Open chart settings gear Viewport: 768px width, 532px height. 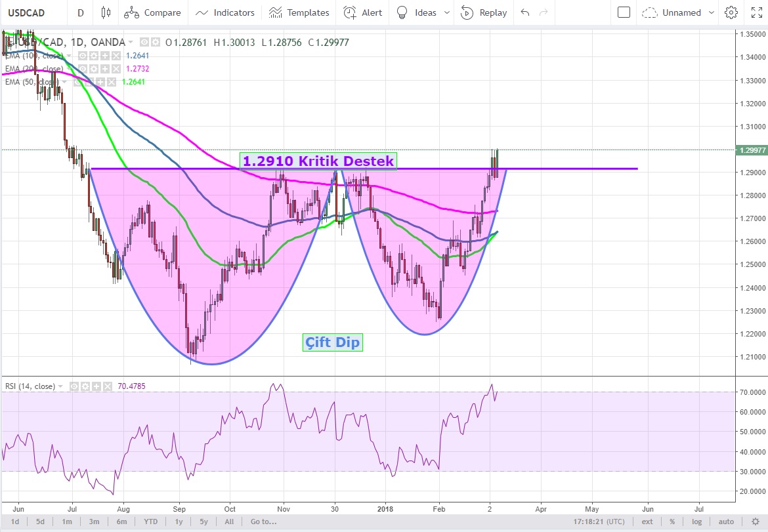731,12
